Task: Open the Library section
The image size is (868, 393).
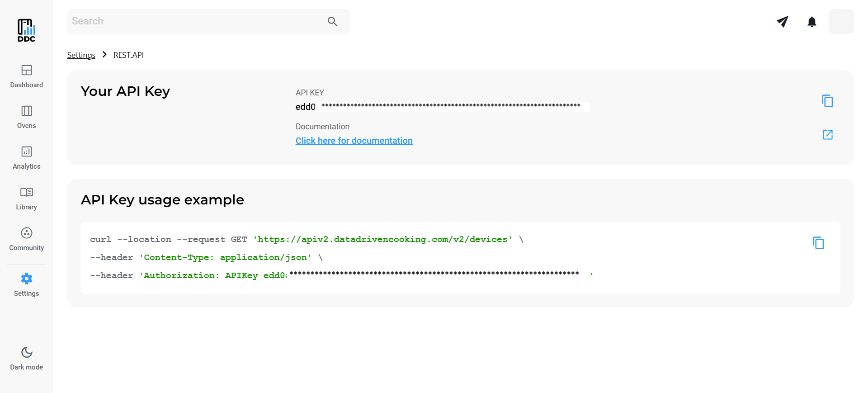Action: point(27,199)
